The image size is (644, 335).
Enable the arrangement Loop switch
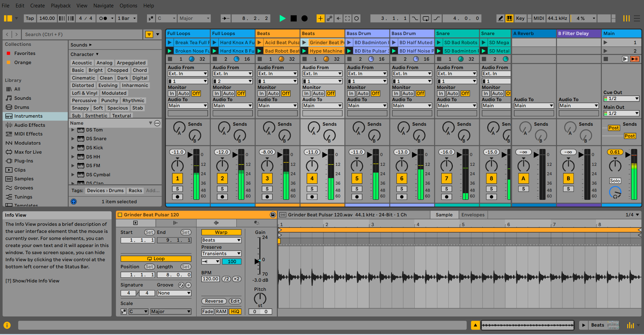(426, 18)
